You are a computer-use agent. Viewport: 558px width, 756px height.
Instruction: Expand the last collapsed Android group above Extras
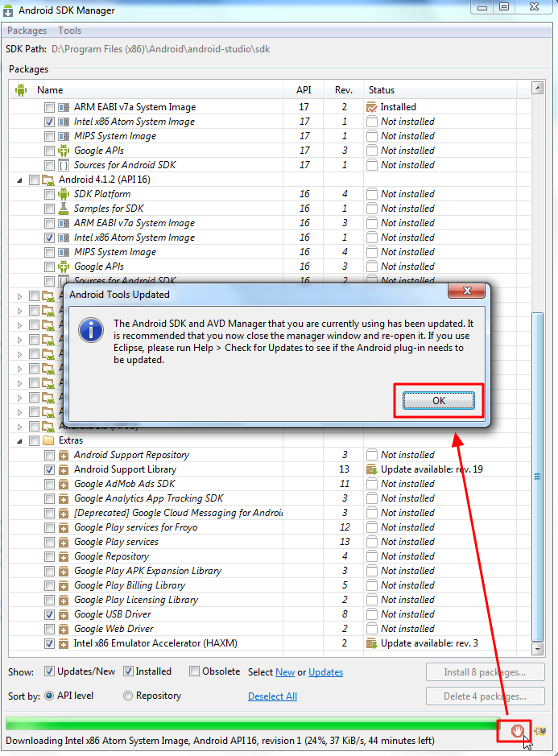pos(19,427)
